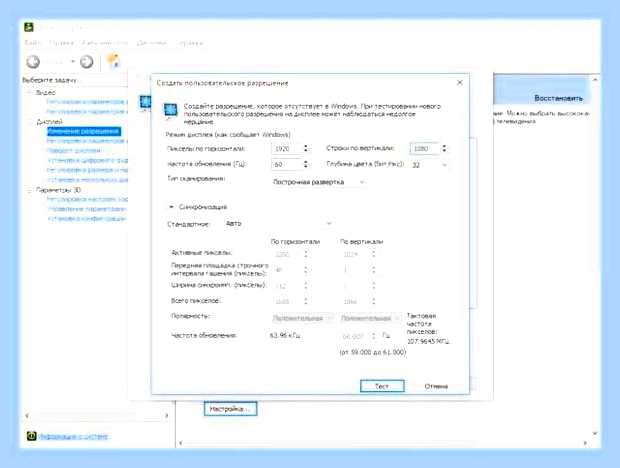The image size is (620, 468).
Task: Decrease horizontal pixels with its down arrow
Action: pyautogui.click(x=306, y=151)
